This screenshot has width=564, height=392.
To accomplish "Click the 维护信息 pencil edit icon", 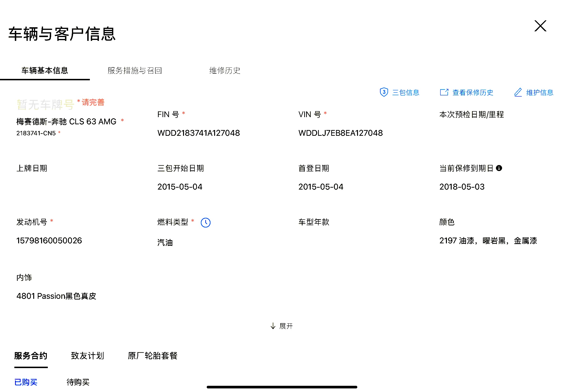I will tap(518, 92).
